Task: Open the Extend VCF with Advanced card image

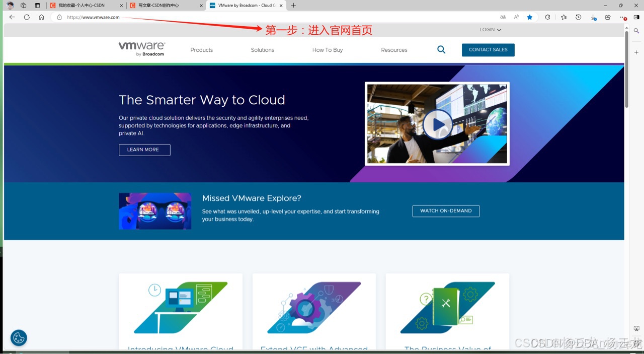Action: click(x=314, y=308)
